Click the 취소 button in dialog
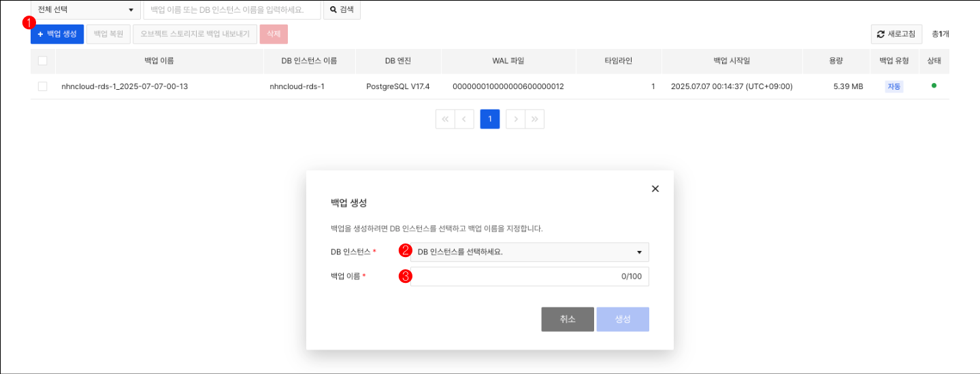Screen dimensions: 980x374 tap(568, 320)
